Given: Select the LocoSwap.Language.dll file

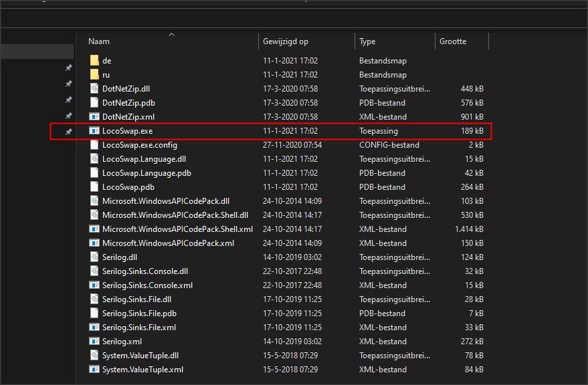Looking at the screenshot, I should 144,159.
